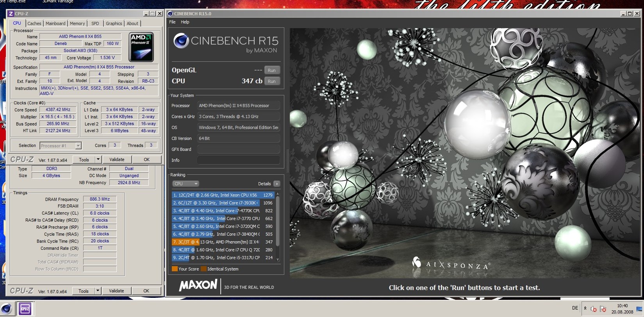Click OK in upper CPU-Z window
The height and width of the screenshot is (317, 644).
point(146,159)
